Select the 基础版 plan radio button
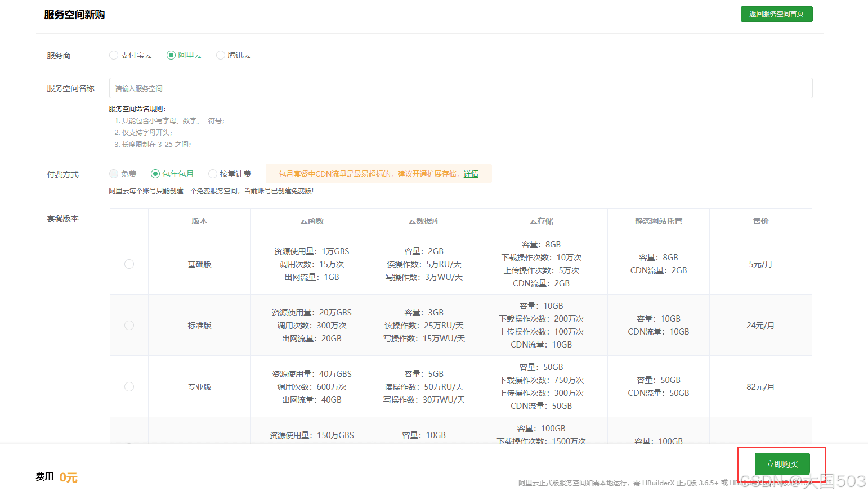868x496 pixels. point(129,264)
